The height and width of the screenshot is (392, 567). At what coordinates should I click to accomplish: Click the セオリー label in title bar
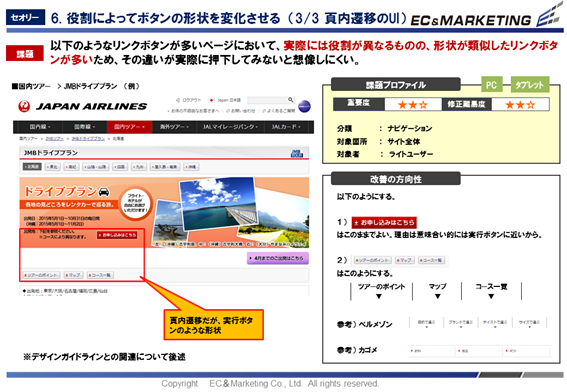pyautogui.click(x=25, y=17)
